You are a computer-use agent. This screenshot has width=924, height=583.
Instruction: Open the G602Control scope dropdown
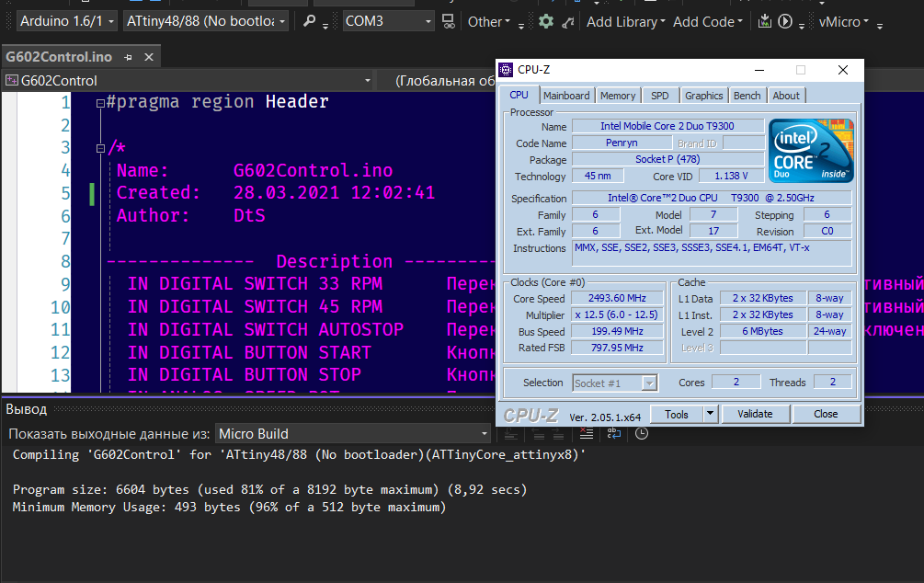(x=188, y=81)
